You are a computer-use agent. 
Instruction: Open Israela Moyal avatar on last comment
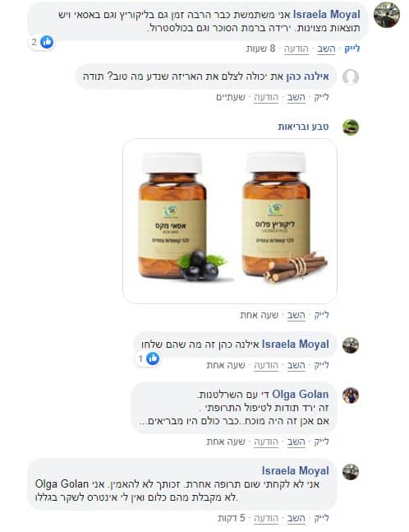pyautogui.click(x=351, y=472)
